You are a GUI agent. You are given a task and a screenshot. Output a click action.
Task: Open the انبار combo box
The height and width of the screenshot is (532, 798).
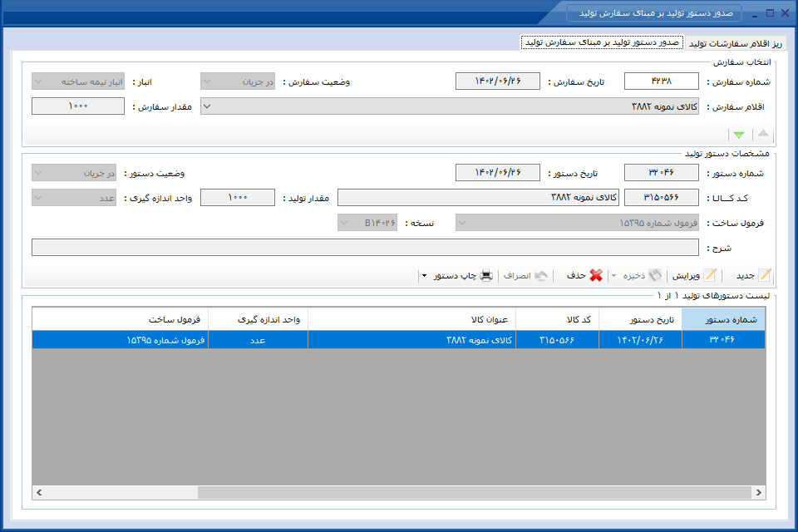(78, 81)
